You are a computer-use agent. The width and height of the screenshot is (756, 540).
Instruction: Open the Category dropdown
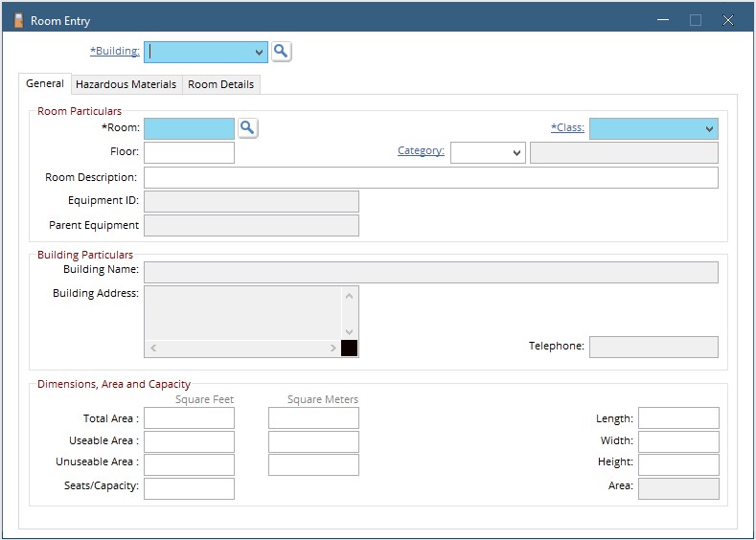click(516, 153)
